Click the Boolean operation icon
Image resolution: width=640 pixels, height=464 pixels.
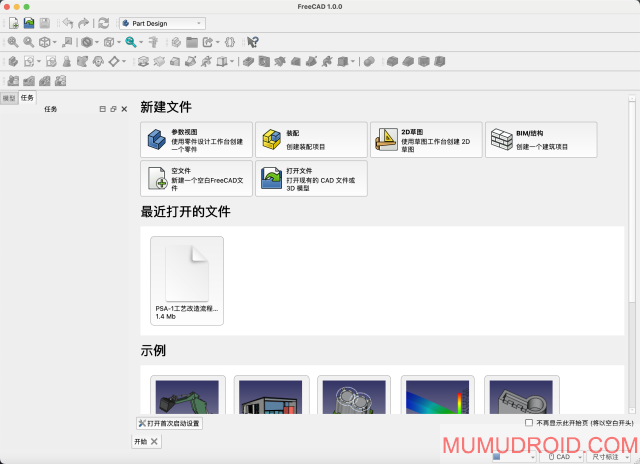369,62
